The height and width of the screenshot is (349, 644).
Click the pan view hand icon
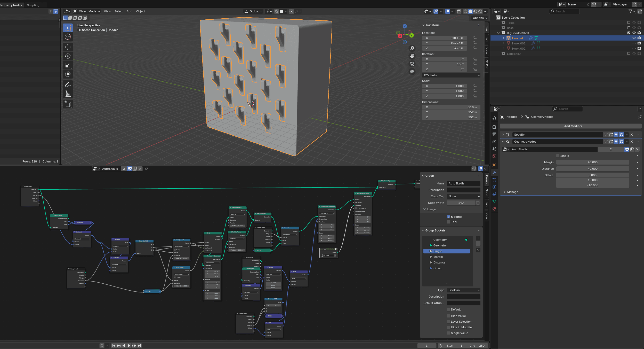(412, 56)
